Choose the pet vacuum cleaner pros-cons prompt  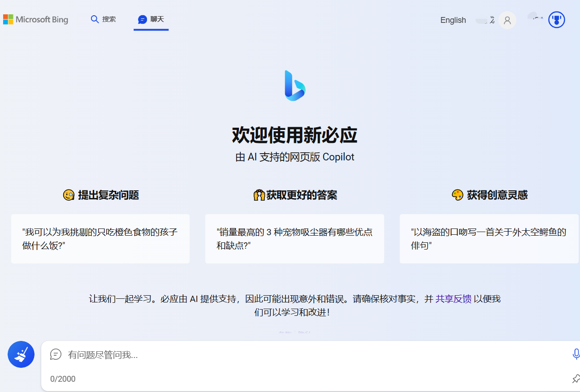pyautogui.click(x=294, y=239)
